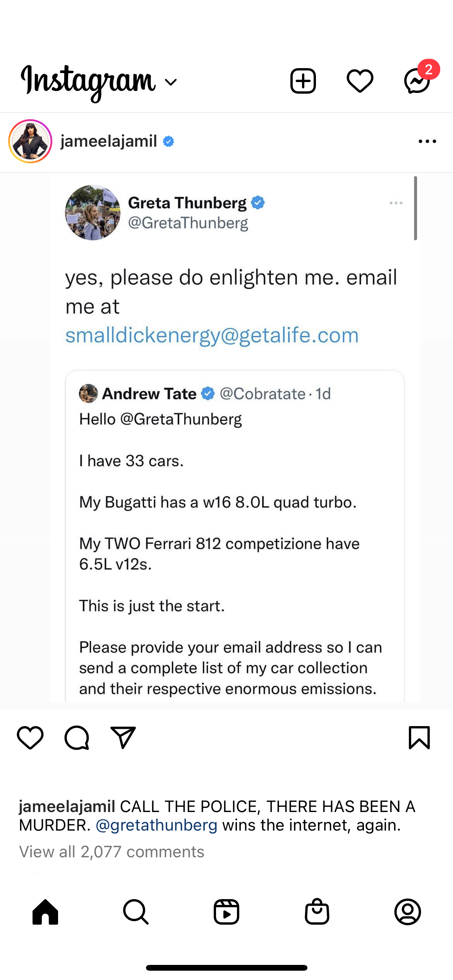453x980 pixels.
Task: View jameelajamil's story profile picture
Action: coord(30,141)
